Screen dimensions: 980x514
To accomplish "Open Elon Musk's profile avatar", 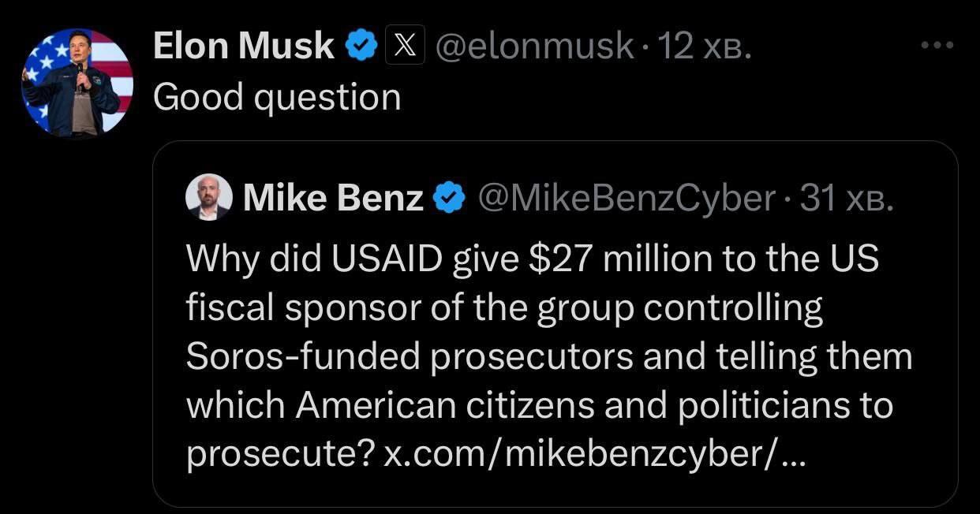I will [x=77, y=82].
